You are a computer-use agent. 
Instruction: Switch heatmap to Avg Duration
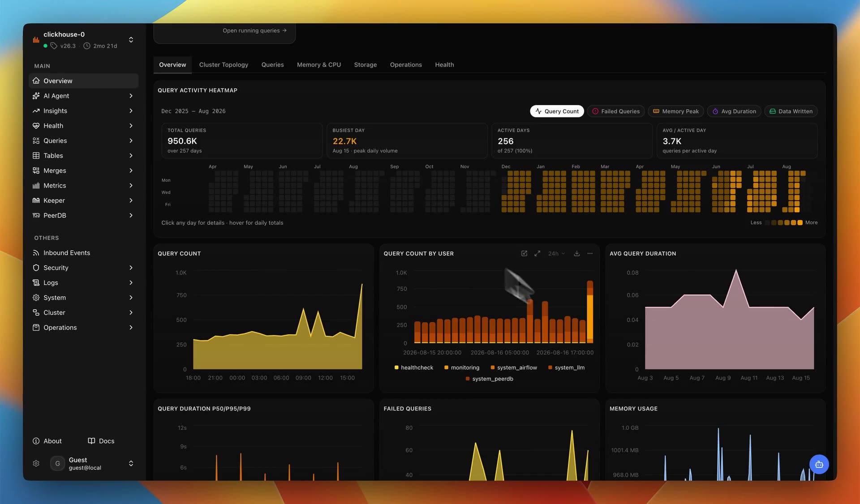click(734, 111)
